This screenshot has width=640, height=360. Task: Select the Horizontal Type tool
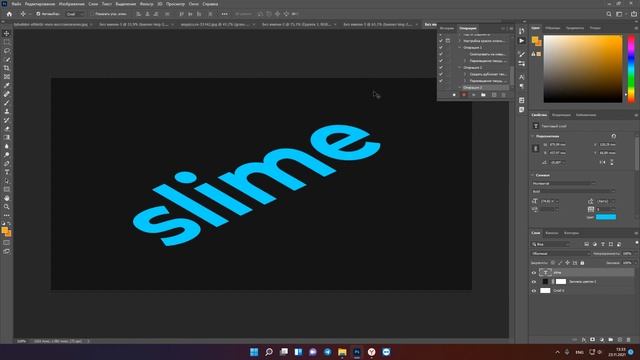point(7,172)
